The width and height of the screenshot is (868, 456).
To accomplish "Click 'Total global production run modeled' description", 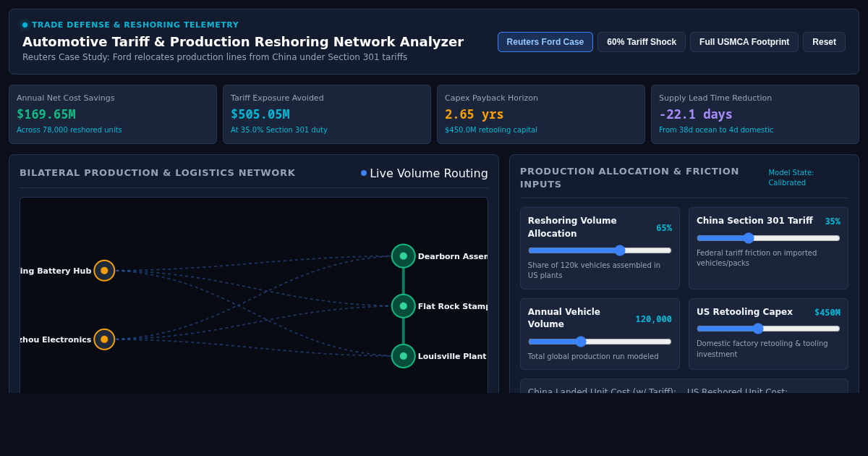I will [x=593, y=356].
